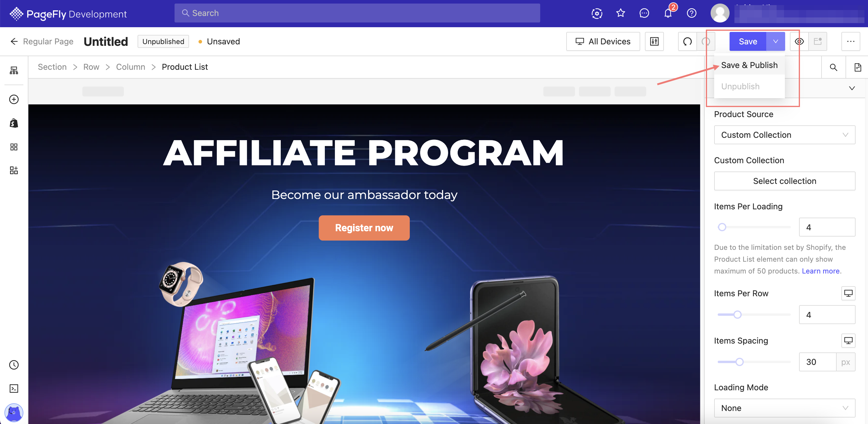
Task: Open the version history clock icon
Action: [x=14, y=365]
